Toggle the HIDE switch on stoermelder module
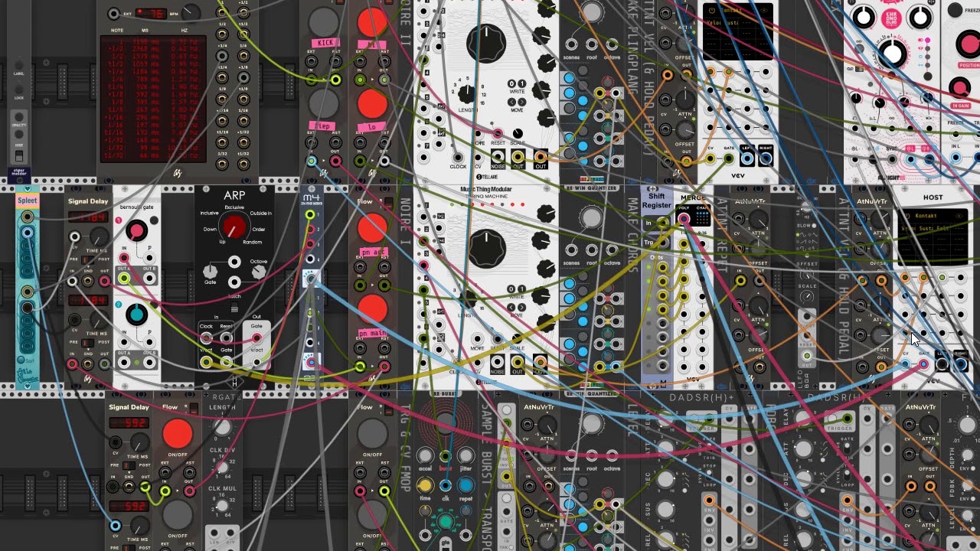 coord(18,155)
